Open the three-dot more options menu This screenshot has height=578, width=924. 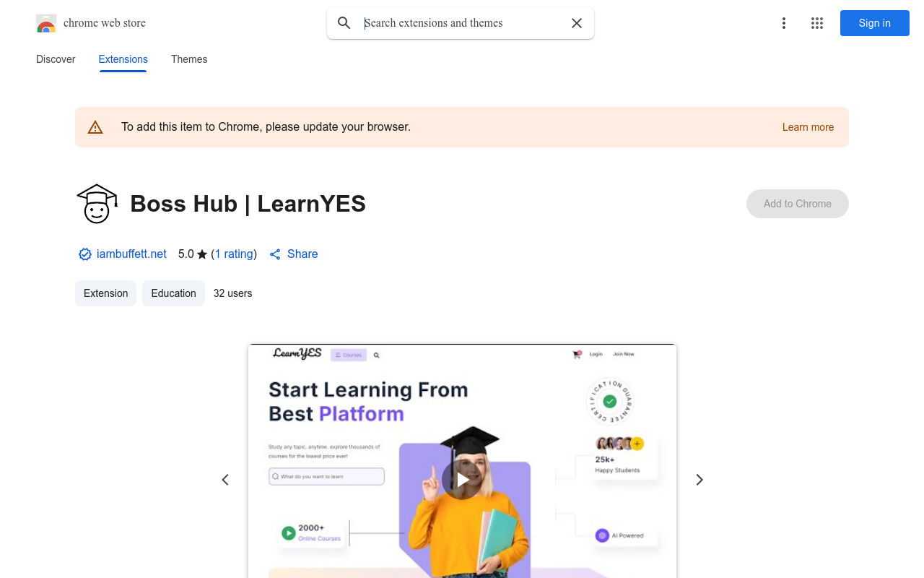[x=784, y=23]
